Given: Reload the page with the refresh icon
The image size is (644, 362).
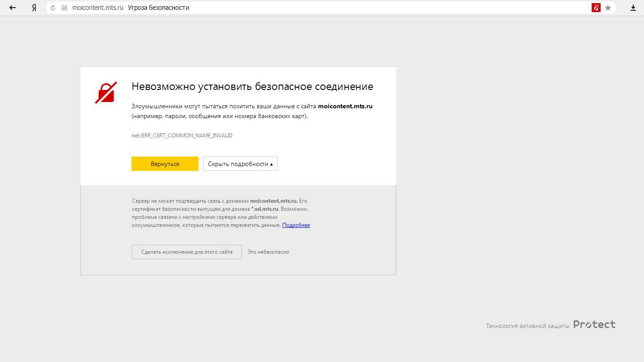Looking at the screenshot, I should 53,8.
